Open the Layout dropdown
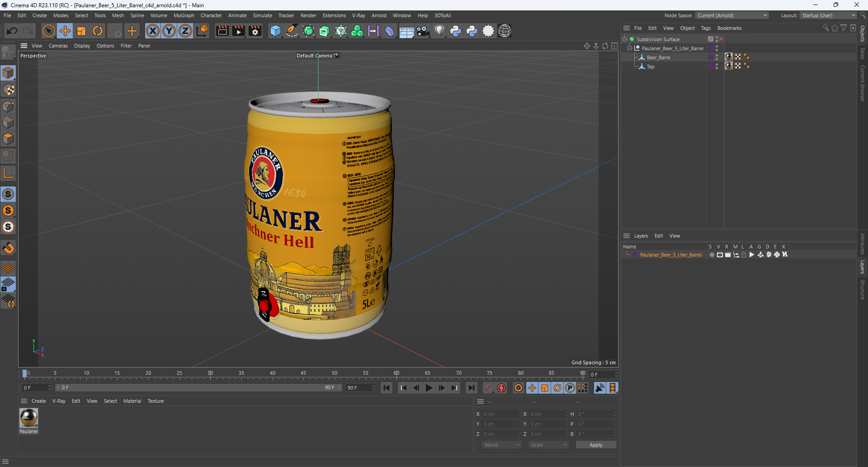 (x=828, y=15)
